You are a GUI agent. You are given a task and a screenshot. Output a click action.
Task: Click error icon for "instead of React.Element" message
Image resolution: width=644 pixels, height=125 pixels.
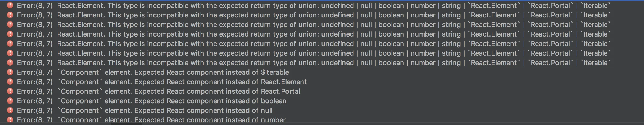(10, 82)
